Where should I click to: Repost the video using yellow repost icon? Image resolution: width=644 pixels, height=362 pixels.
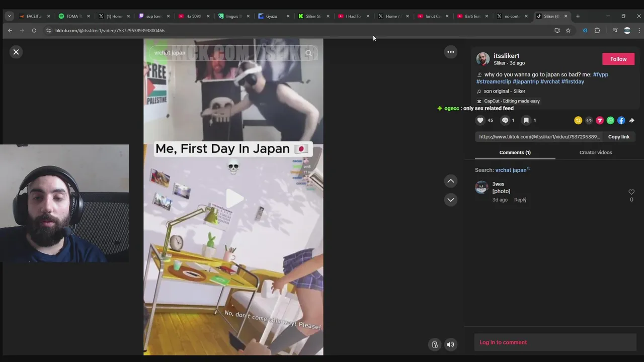pos(578,120)
